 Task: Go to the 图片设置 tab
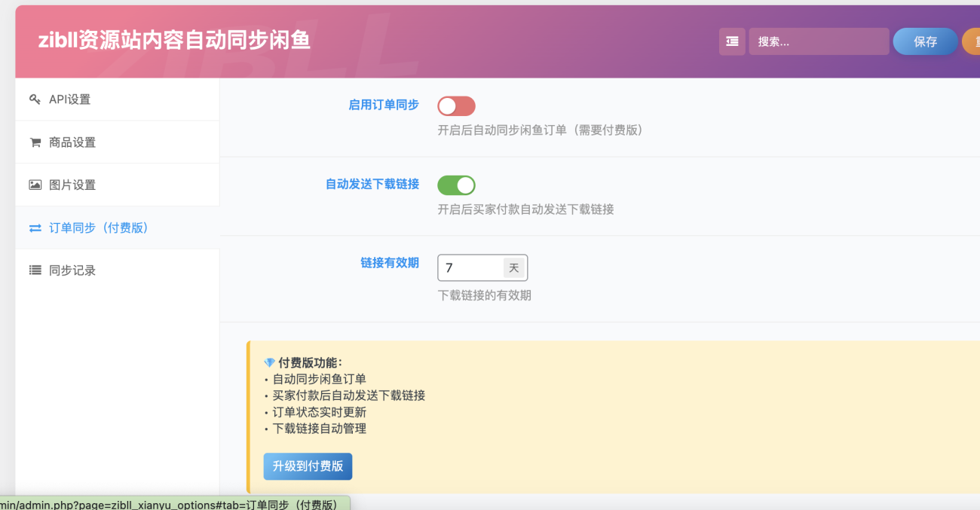(72, 185)
